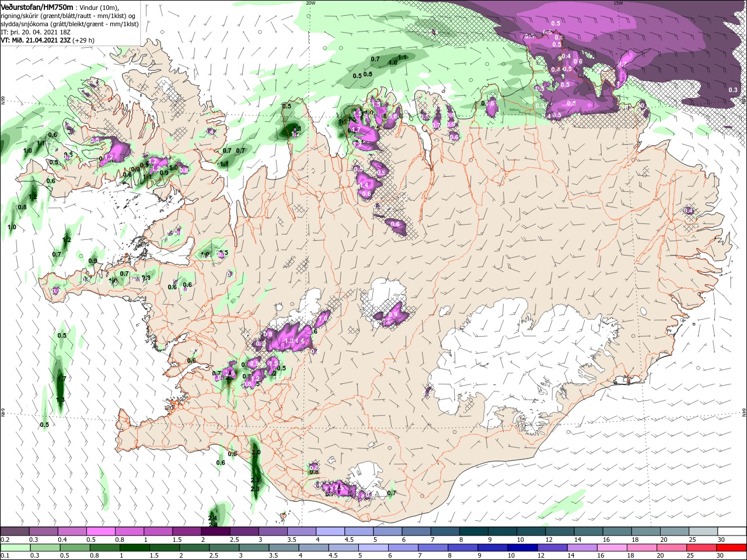Pick the crimson 25 swatch in the rain scale

pos(701,547)
